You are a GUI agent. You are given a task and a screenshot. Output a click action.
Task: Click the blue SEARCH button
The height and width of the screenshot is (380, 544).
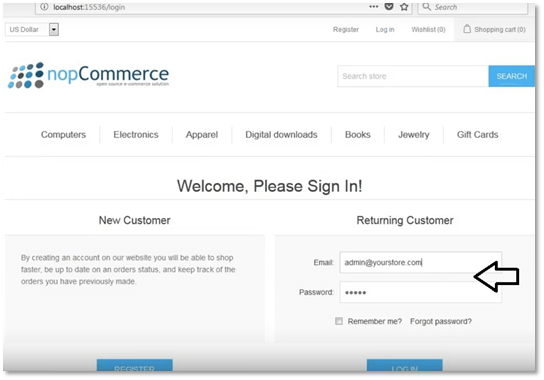[511, 76]
